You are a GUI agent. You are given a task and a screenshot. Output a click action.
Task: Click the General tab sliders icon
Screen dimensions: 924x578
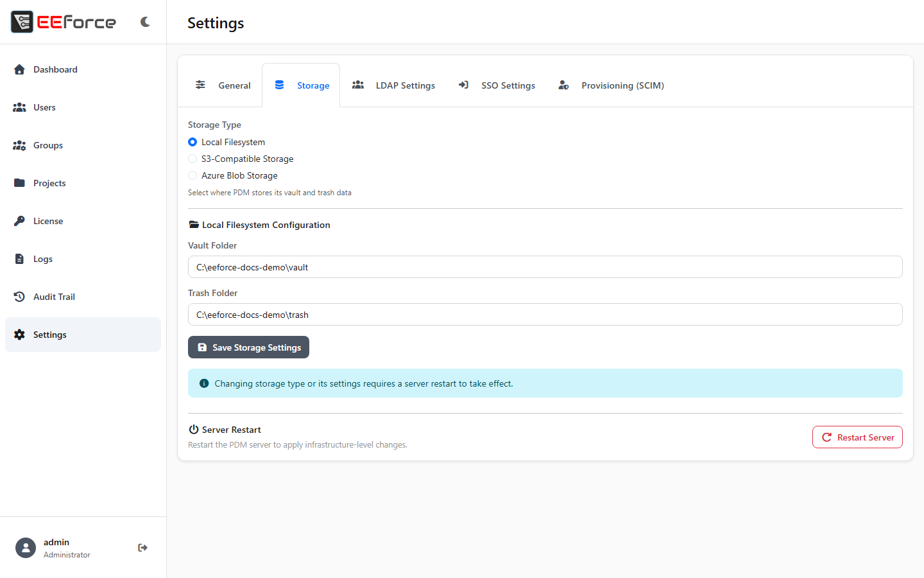(200, 85)
